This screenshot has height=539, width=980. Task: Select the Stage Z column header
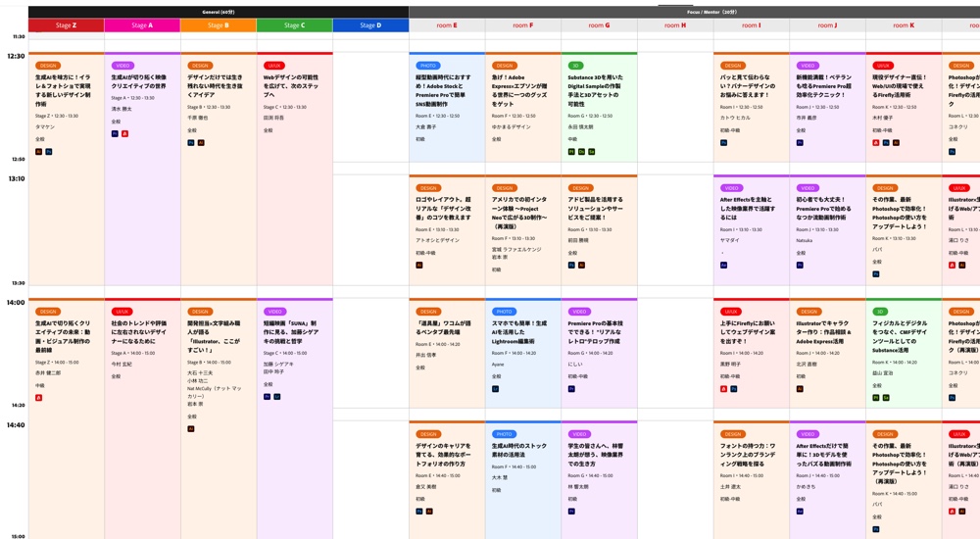[x=66, y=25]
